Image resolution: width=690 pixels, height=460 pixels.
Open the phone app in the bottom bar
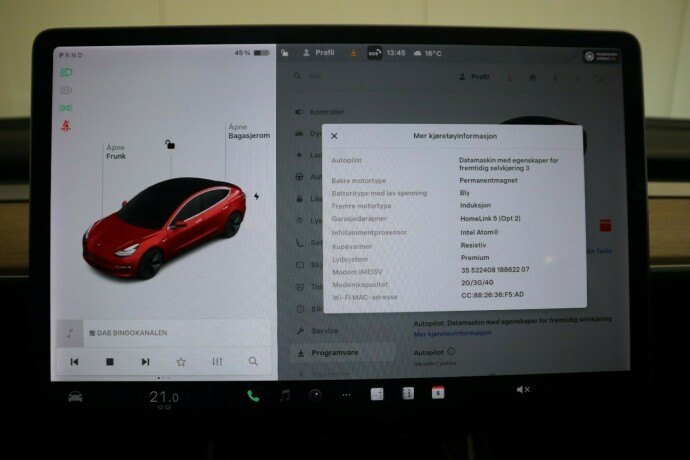pos(253,395)
